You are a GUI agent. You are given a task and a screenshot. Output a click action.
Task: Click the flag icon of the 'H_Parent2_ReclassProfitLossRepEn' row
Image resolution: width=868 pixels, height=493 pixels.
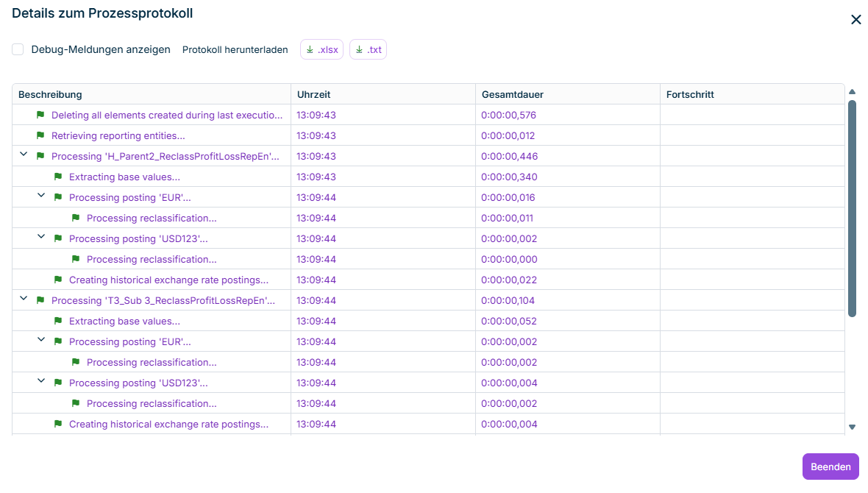[x=40, y=156]
